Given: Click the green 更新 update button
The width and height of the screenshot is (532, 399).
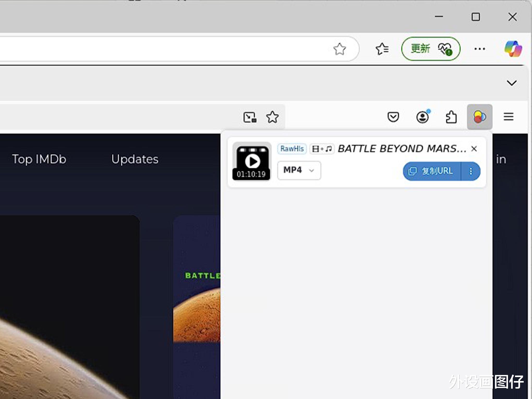Looking at the screenshot, I should click(x=431, y=49).
